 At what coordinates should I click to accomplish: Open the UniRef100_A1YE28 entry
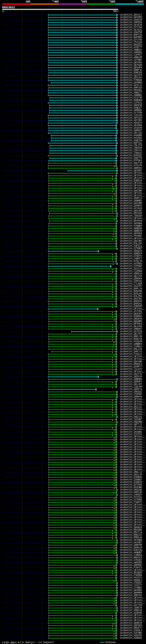[x=131, y=331]
